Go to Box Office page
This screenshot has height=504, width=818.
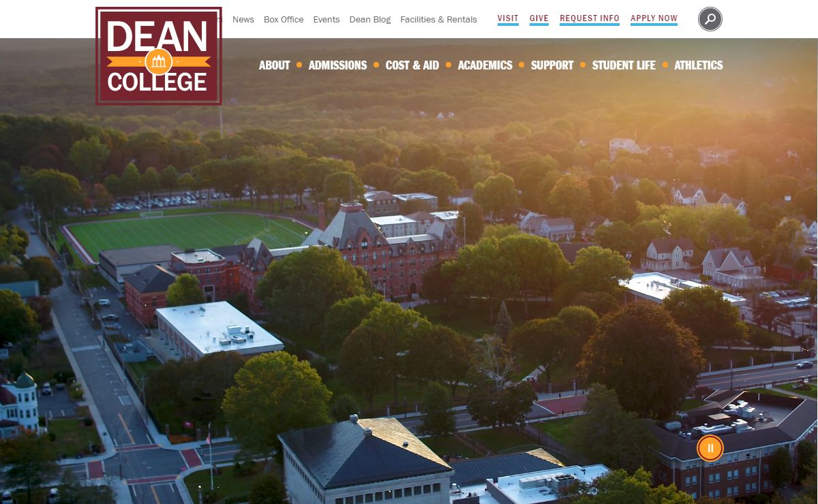pos(284,19)
